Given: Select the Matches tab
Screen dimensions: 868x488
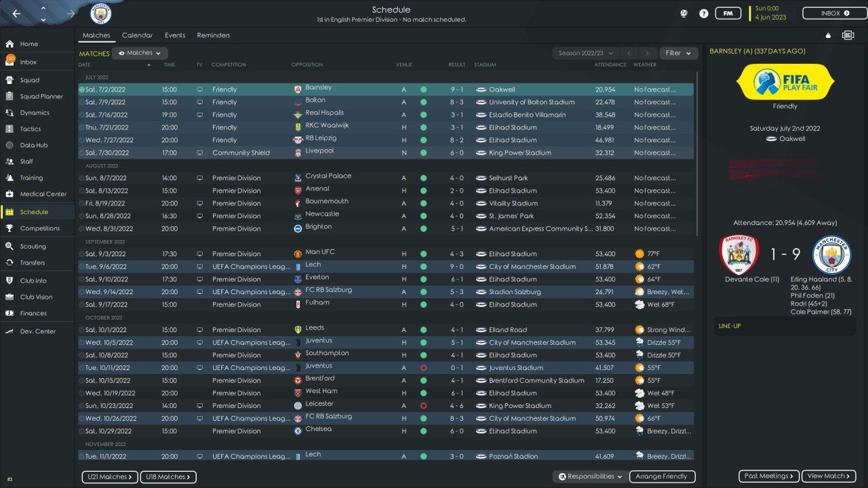Looking at the screenshot, I should 96,35.
